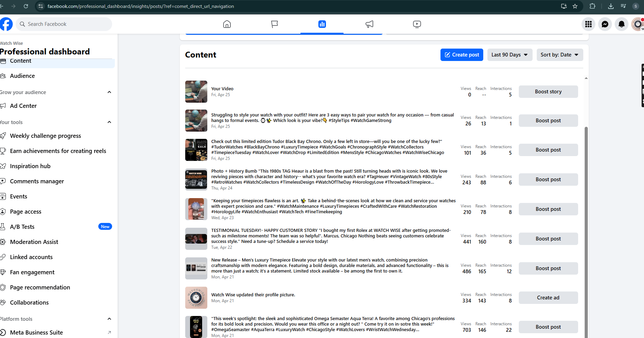Open Moderation Assist

click(57, 242)
